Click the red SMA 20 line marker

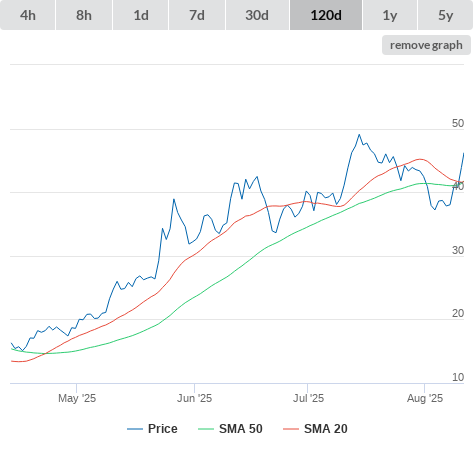tap(291, 429)
